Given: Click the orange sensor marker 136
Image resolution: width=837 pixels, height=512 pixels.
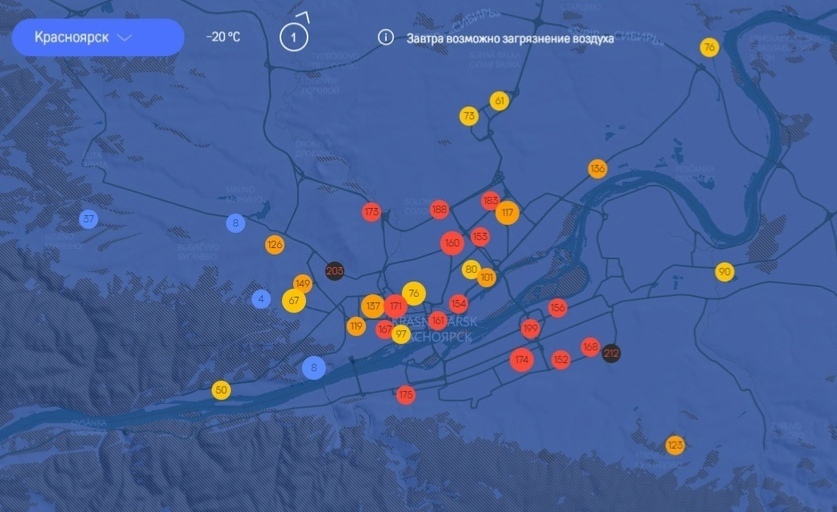Looking at the screenshot, I should (597, 169).
